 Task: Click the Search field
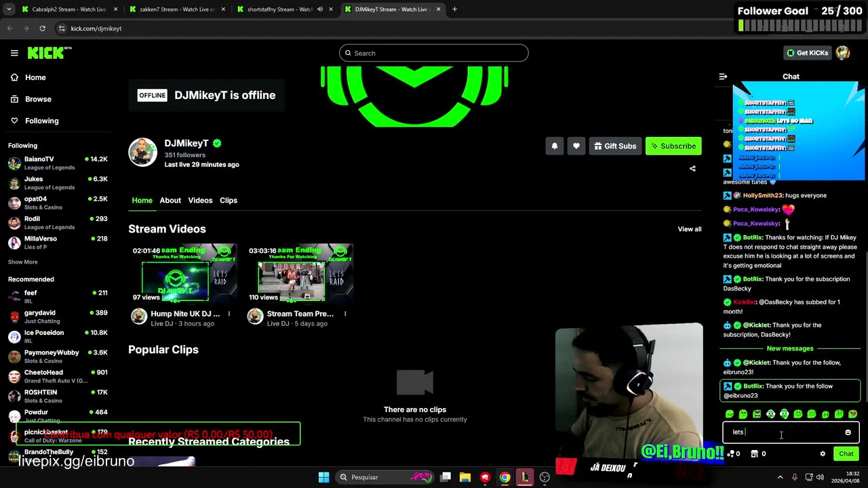tap(434, 53)
